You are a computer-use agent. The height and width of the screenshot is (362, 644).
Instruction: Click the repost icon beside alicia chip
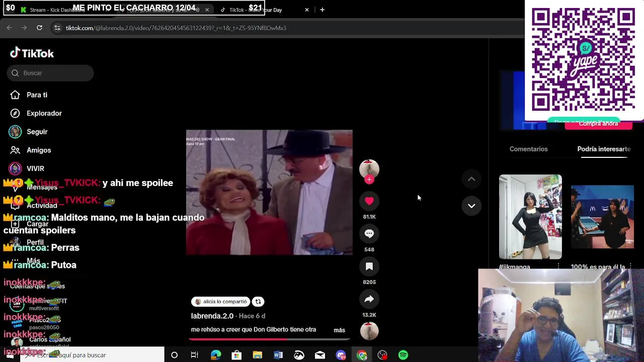[258, 302]
